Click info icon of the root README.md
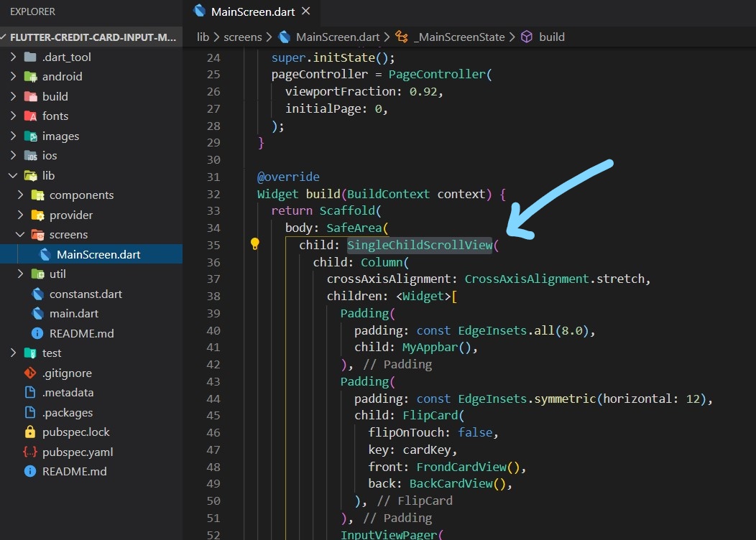 point(30,471)
